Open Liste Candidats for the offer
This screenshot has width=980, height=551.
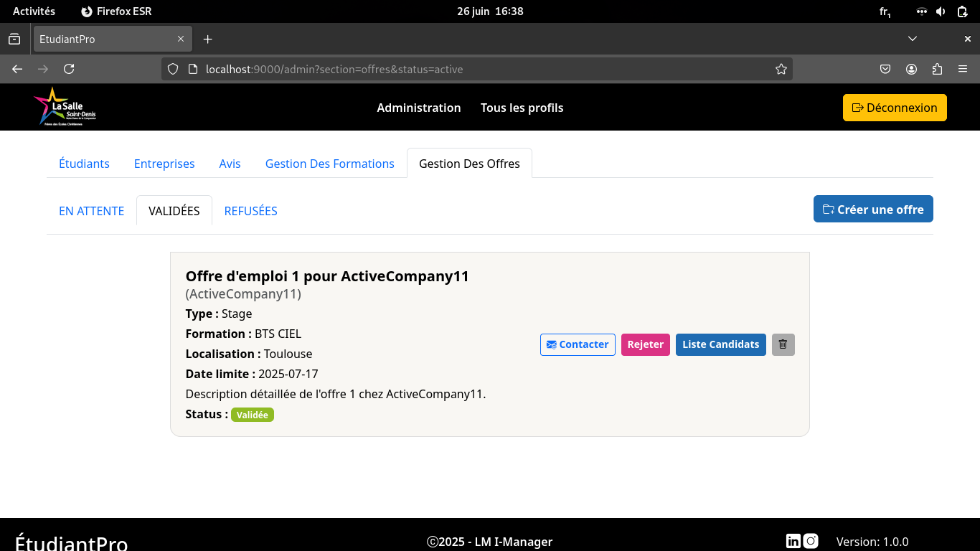coord(720,344)
